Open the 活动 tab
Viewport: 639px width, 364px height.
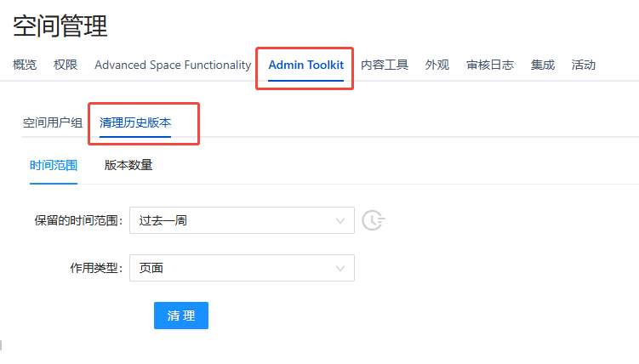[x=584, y=65]
